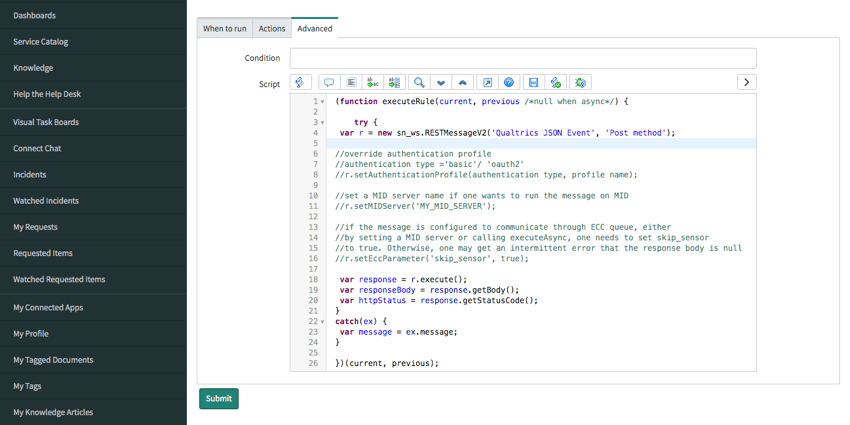The height and width of the screenshot is (425, 850).
Task: Toggle full screen script editor icon
Action: (487, 82)
